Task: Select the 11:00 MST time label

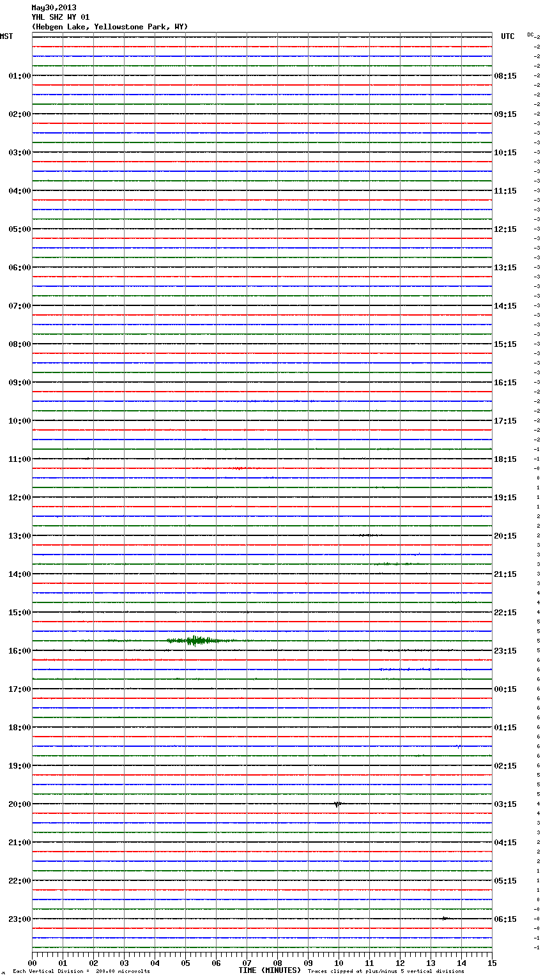Action: [x=20, y=459]
